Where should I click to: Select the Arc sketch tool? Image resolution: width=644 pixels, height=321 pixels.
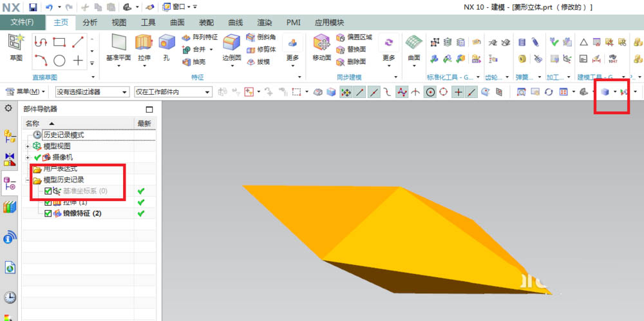[x=41, y=61]
